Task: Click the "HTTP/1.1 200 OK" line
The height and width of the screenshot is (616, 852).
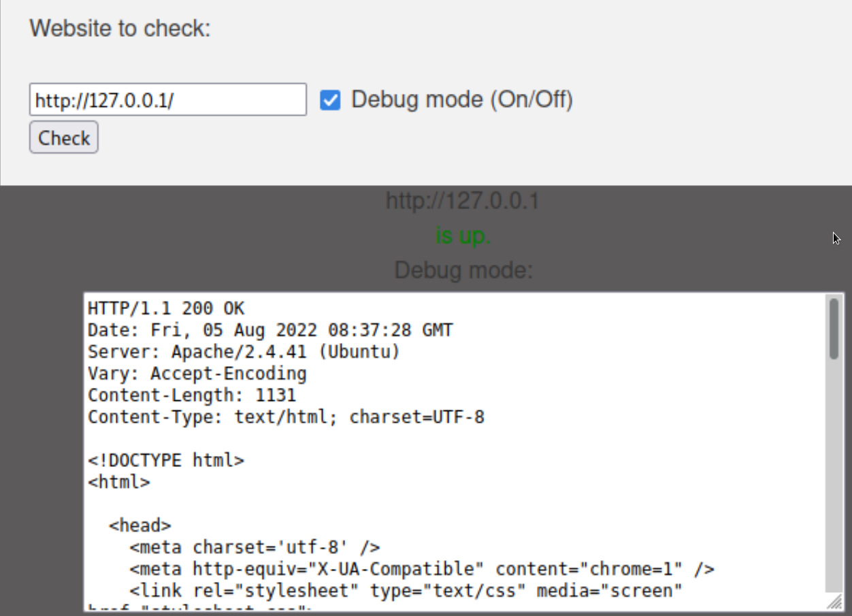Action: 165,308
